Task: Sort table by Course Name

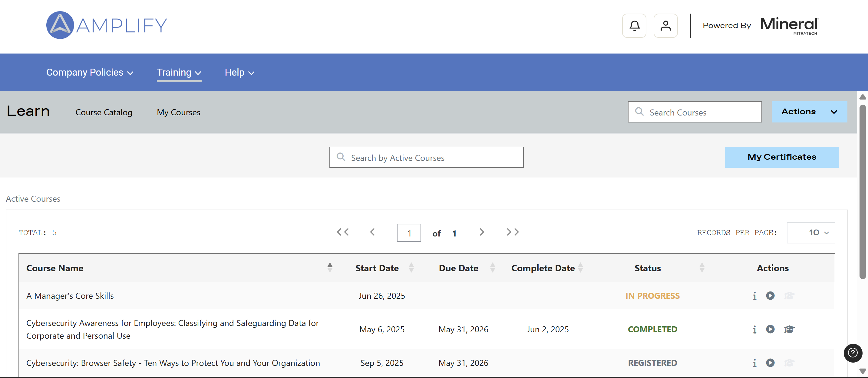Action: click(329, 268)
